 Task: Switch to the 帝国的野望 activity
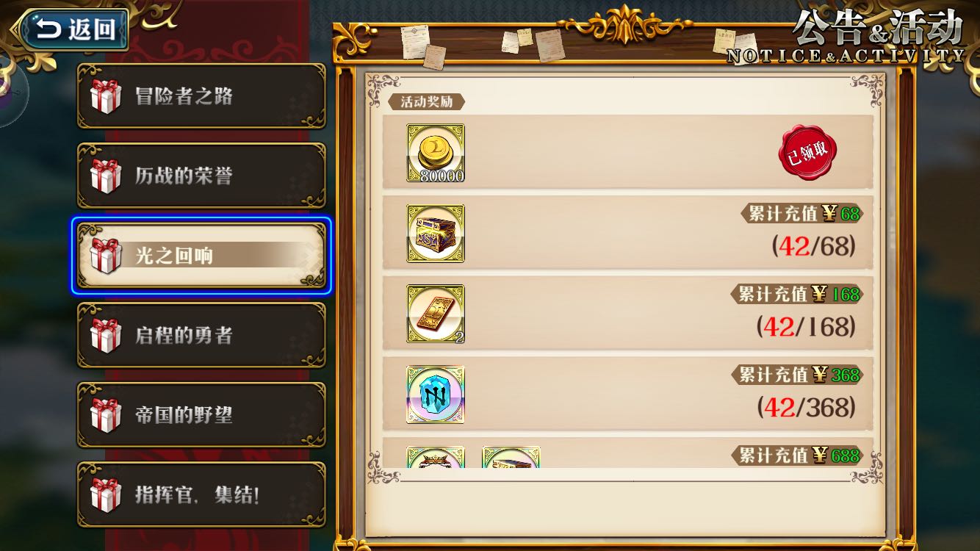(201, 415)
